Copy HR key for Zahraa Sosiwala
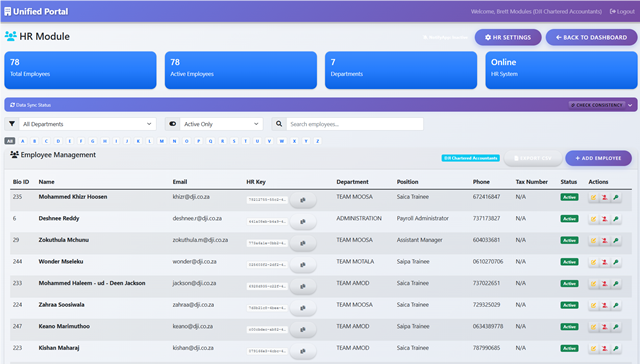This screenshot has width=640, height=364. (x=303, y=308)
